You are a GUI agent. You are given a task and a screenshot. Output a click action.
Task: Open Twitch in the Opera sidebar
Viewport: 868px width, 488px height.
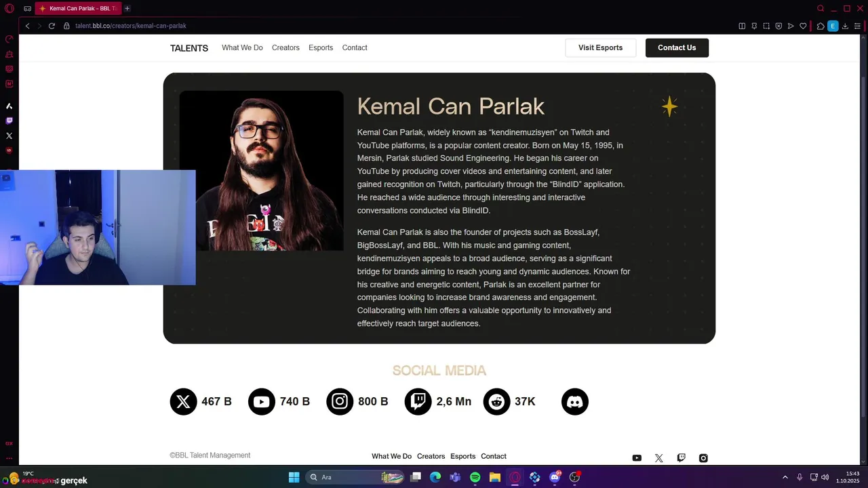(x=9, y=121)
